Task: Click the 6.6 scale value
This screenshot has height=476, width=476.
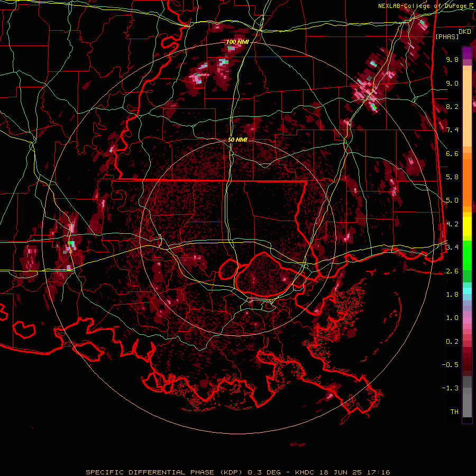Action: pos(452,153)
